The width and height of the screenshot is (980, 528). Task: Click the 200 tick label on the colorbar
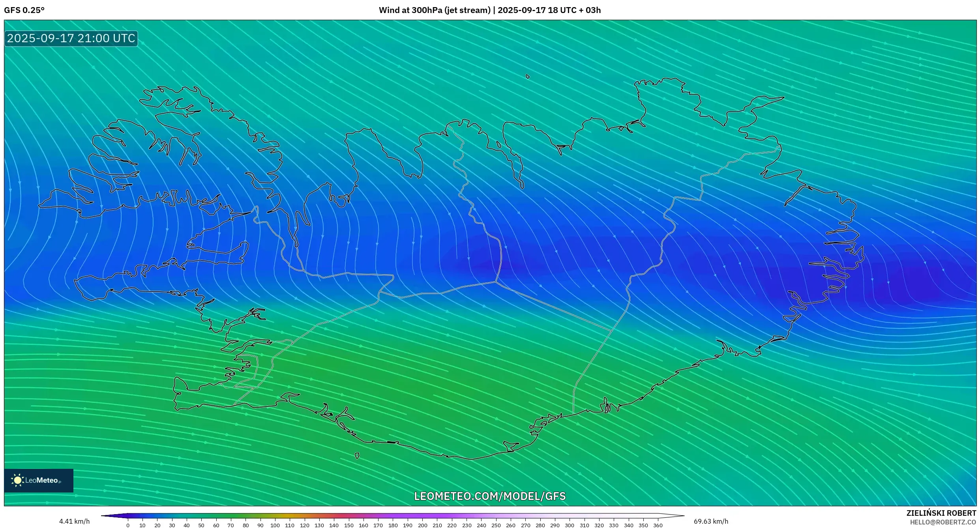click(422, 525)
